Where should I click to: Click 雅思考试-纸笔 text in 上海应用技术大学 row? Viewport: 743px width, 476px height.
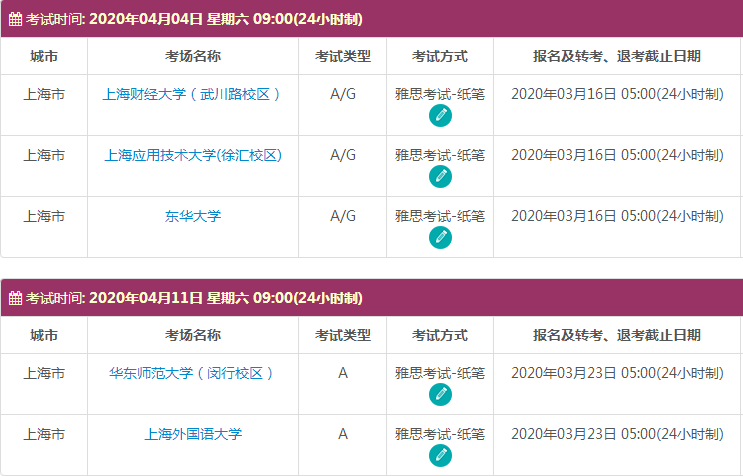[x=440, y=155]
